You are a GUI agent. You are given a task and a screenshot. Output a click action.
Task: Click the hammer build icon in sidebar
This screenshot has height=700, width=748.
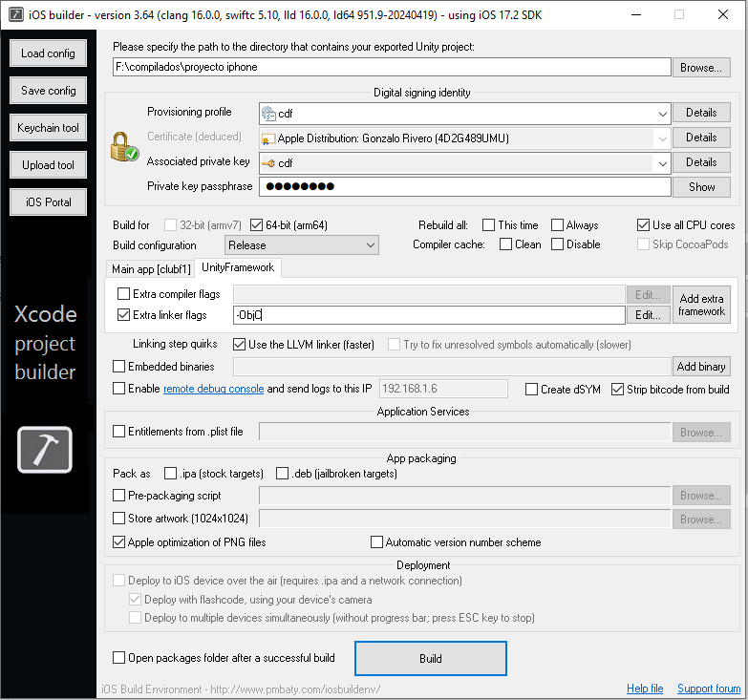(45, 450)
